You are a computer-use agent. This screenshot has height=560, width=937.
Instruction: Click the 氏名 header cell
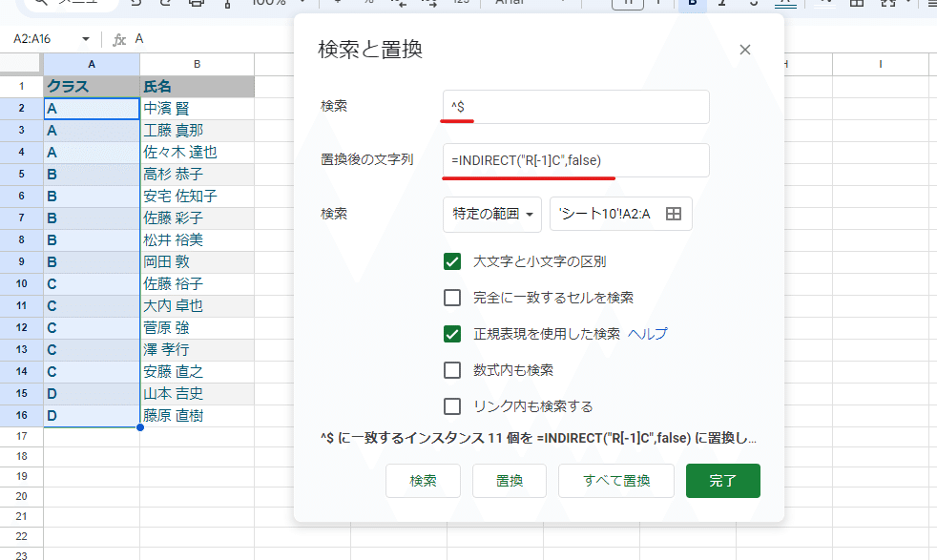[198, 87]
